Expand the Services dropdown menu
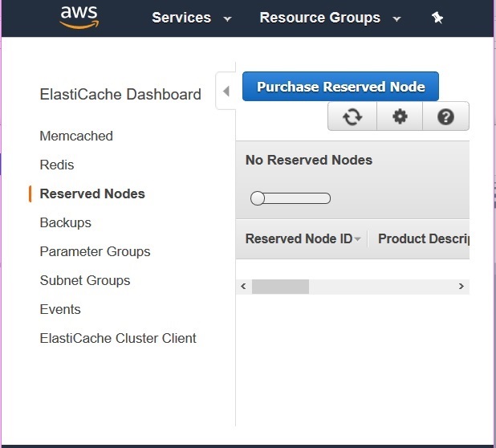This screenshot has width=496, height=448. pos(192,18)
